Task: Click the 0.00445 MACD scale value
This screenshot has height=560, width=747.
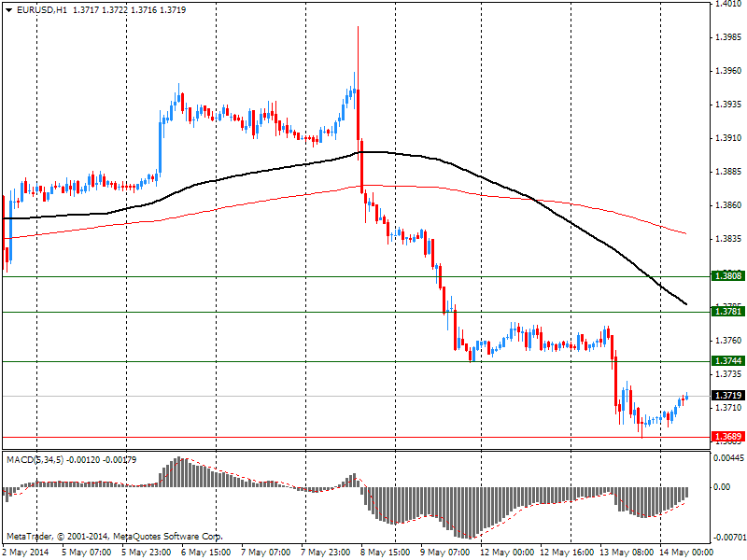Action: click(728, 458)
